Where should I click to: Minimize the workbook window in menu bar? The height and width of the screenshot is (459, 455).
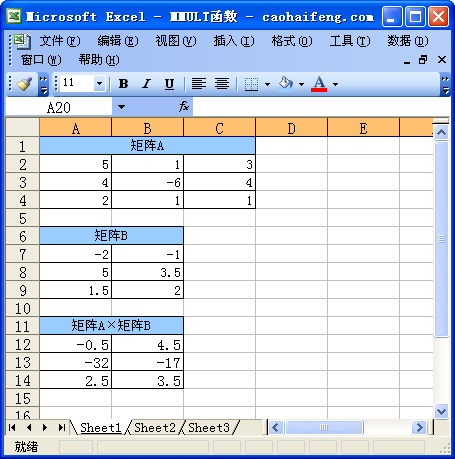tap(407, 61)
